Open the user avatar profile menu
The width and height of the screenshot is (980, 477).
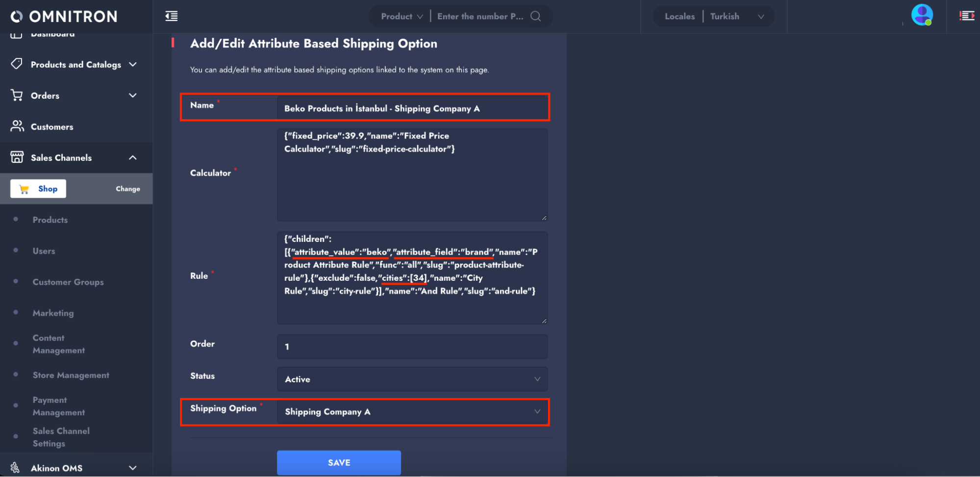click(922, 15)
